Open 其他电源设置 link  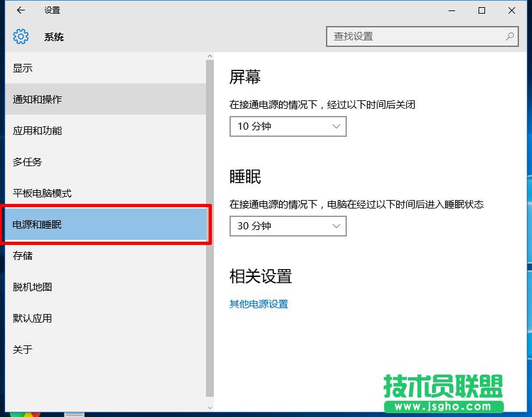click(x=258, y=304)
